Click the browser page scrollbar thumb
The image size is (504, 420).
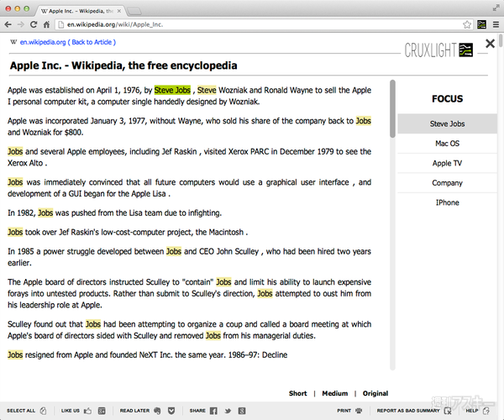501,41
